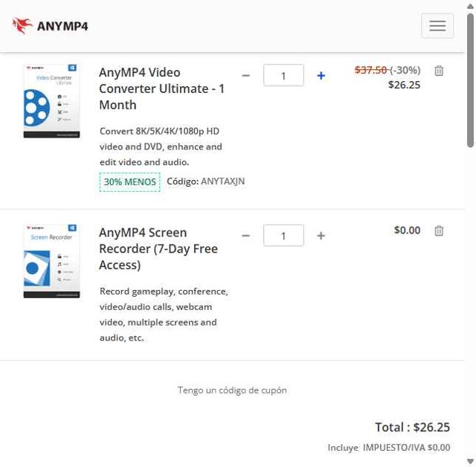The width and height of the screenshot is (476, 467).
Task: Open Video Converter Ultimate box thumbnail
Action: 51,101
